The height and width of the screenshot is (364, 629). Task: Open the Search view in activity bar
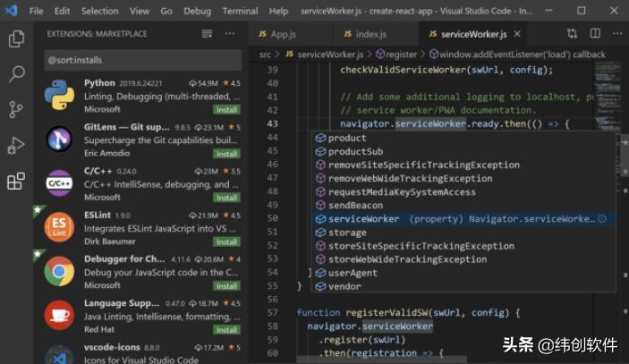16,74
